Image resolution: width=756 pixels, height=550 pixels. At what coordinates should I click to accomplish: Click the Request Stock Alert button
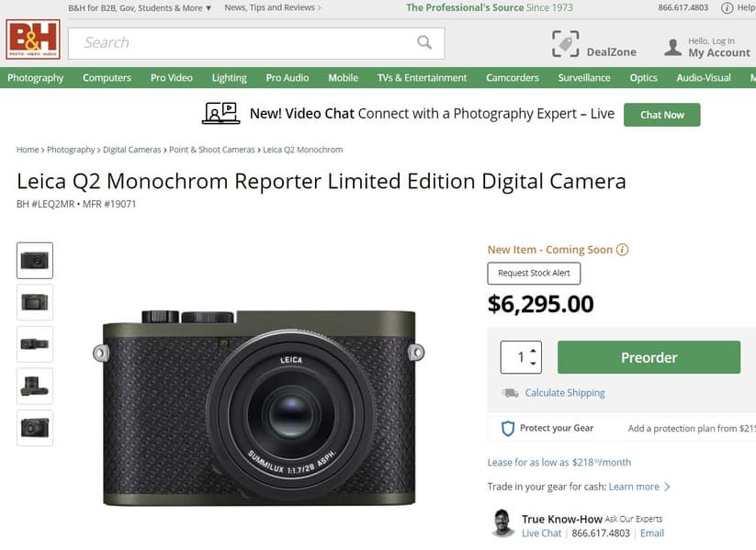tap(534, 274)
